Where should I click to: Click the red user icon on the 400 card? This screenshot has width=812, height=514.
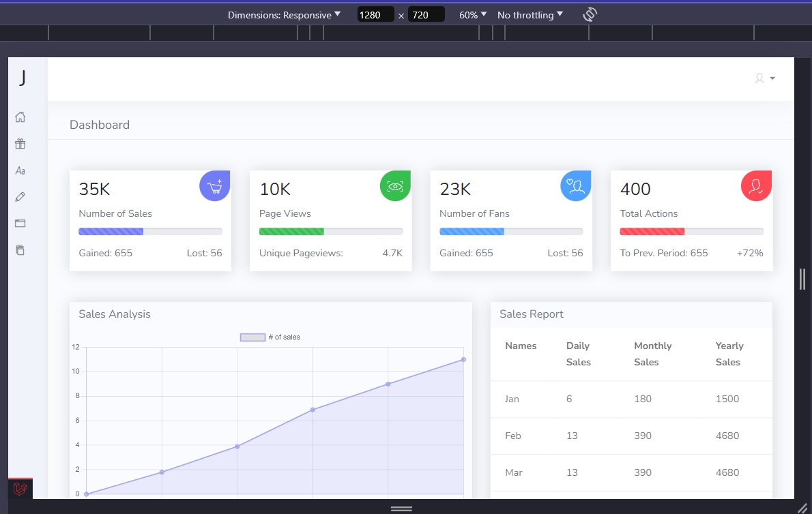point(756,185)
